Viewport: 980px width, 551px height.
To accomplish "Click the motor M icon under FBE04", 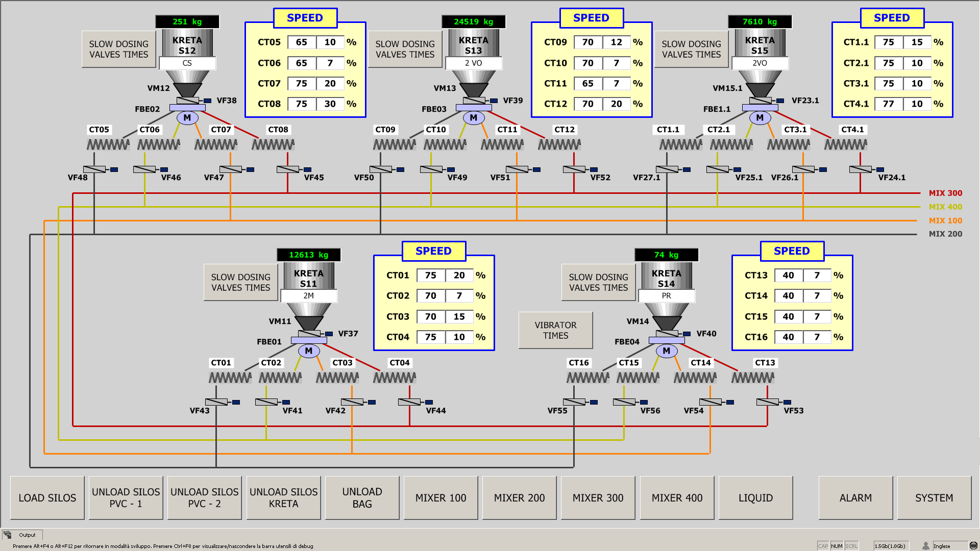I will click(x=666, y=351).
